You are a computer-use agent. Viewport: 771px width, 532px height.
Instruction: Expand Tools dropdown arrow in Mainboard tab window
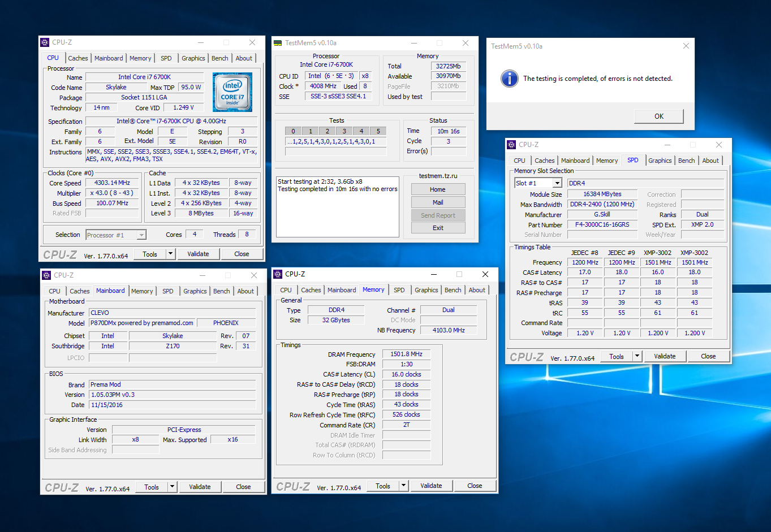coord(172,487)
